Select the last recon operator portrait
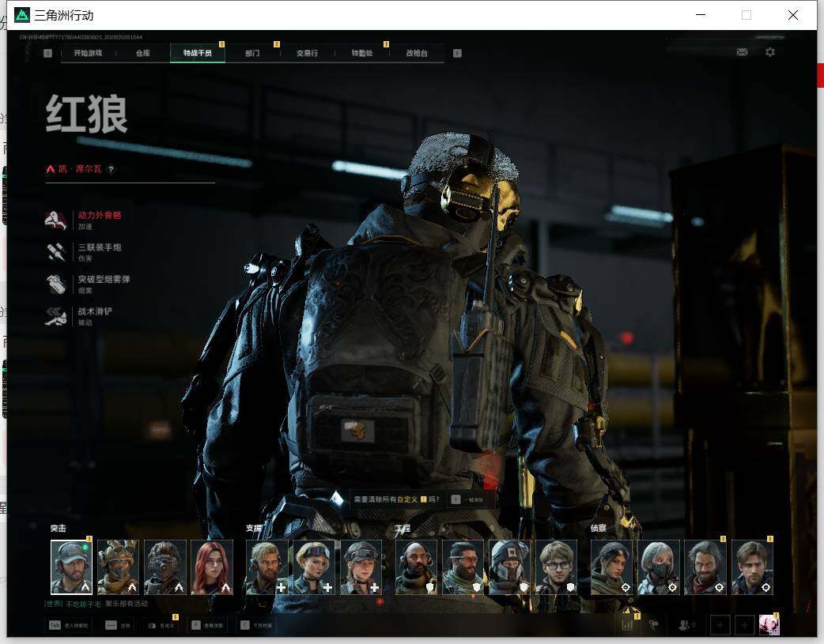The width and height of the screenshot is (824, 644). tap(753, 567)
